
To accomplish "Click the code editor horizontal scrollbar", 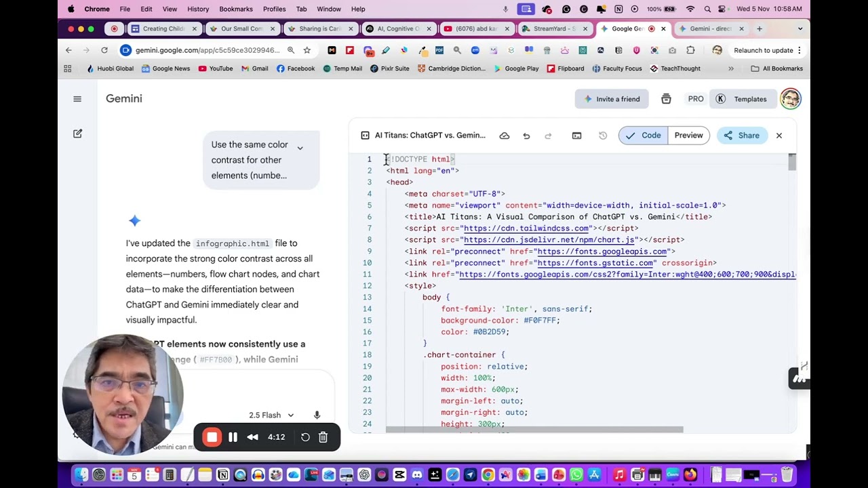I will click(534, 430).
